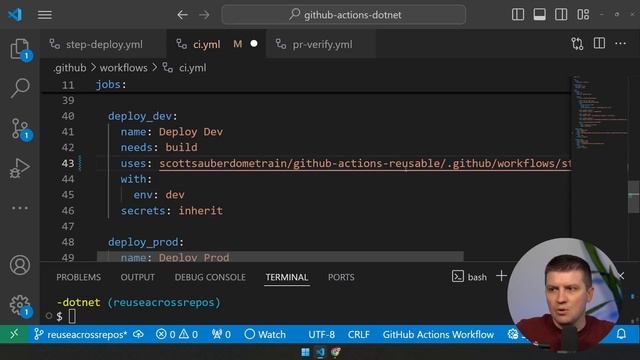The image size is (640, 360).
Task: Change the UTF-8 file encoding
Action: tap(322, 335)
